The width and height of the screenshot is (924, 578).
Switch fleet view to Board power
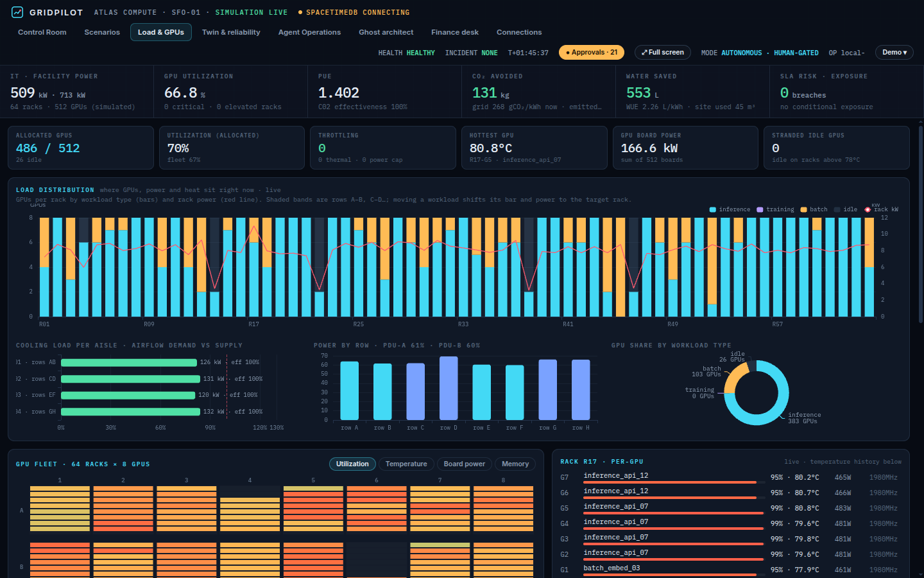(x=465, y=464)
